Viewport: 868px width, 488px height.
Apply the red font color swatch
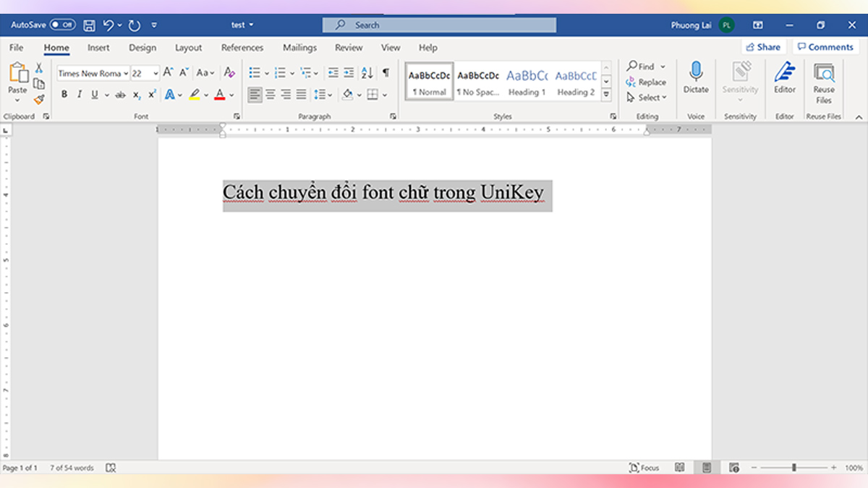(220, 95)
